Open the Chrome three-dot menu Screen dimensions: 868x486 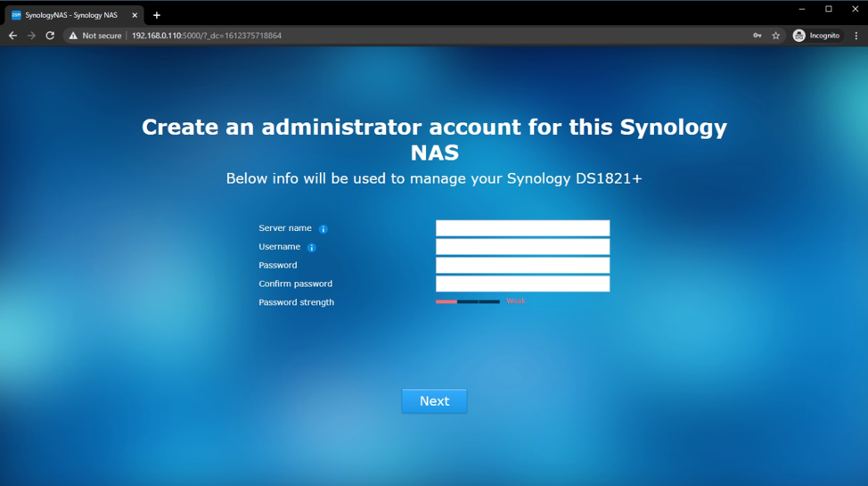click(x=856, y=36)
